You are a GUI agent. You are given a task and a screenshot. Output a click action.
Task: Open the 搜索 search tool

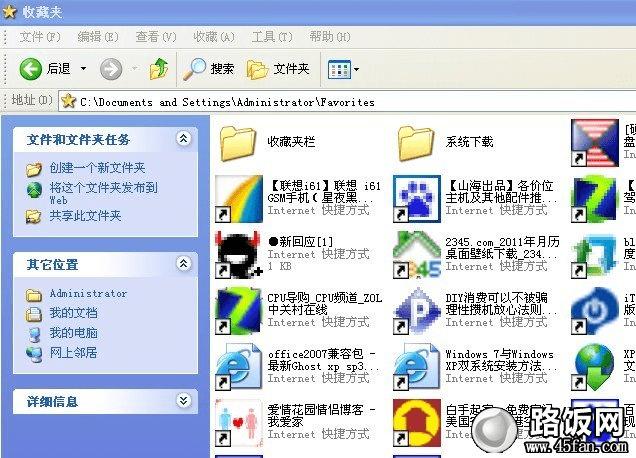[x=208, y=69]
